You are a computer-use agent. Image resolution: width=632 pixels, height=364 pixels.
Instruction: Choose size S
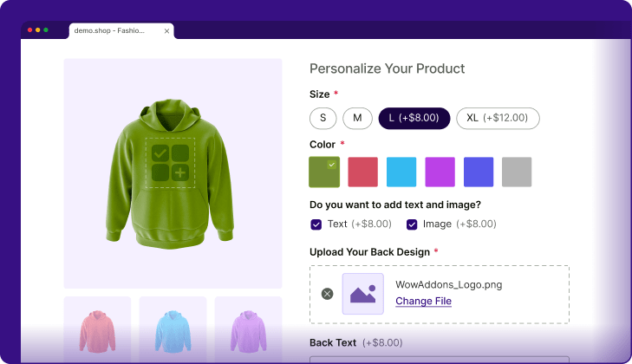[x=323, y=118]
